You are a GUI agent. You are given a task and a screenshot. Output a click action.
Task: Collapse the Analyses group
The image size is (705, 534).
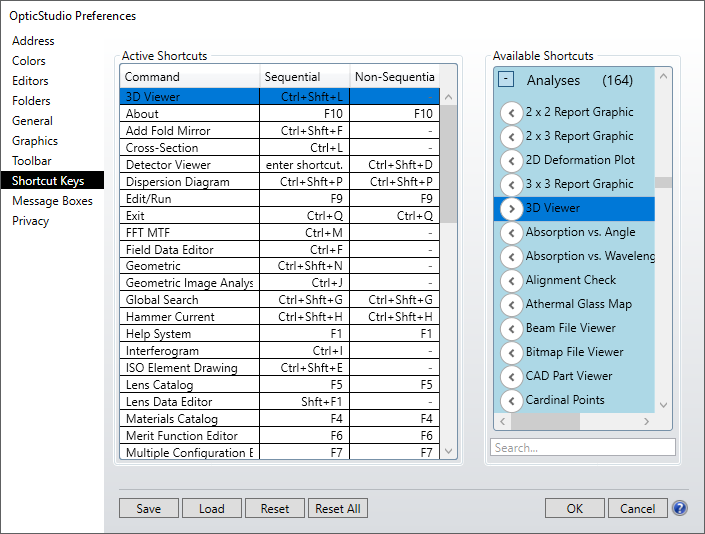point(506,80)
